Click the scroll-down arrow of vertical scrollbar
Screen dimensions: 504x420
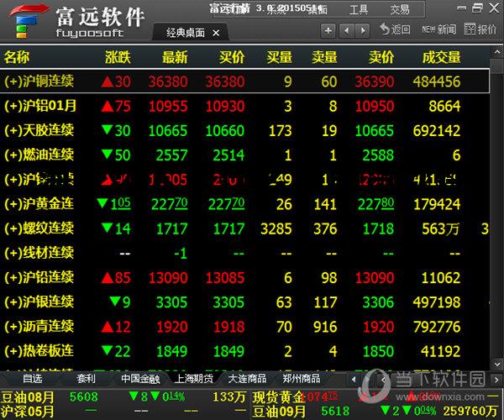pyautogui.click(x=497, y=365)
